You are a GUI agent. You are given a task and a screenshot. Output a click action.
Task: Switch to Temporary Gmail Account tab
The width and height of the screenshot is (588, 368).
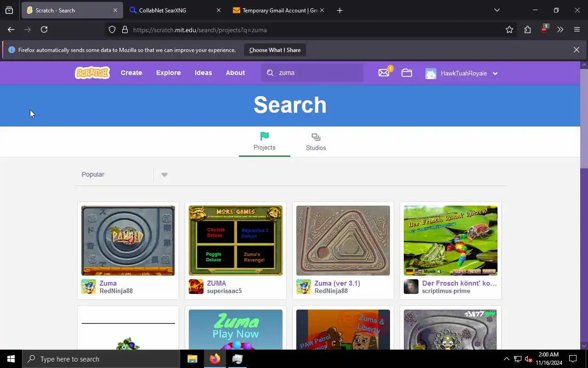(277, 10)
